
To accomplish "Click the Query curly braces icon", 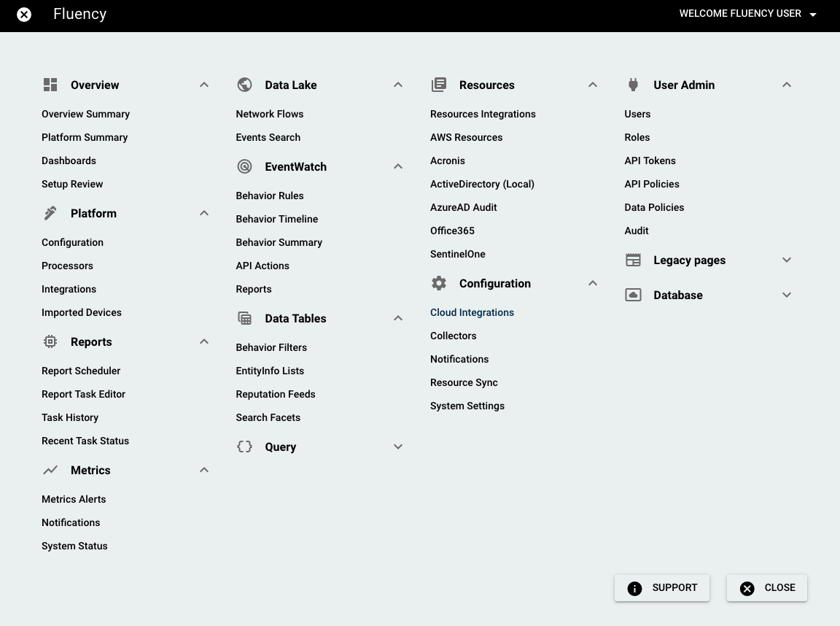I will [x=245, y=447].
